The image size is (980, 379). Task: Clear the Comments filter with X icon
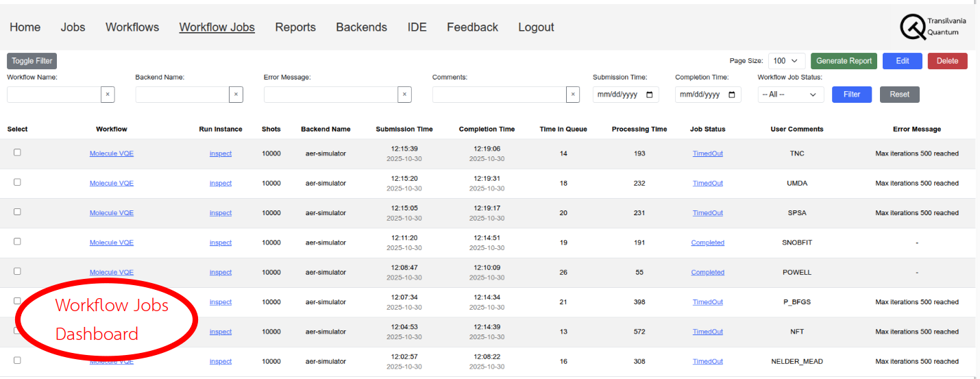point(573,95)
